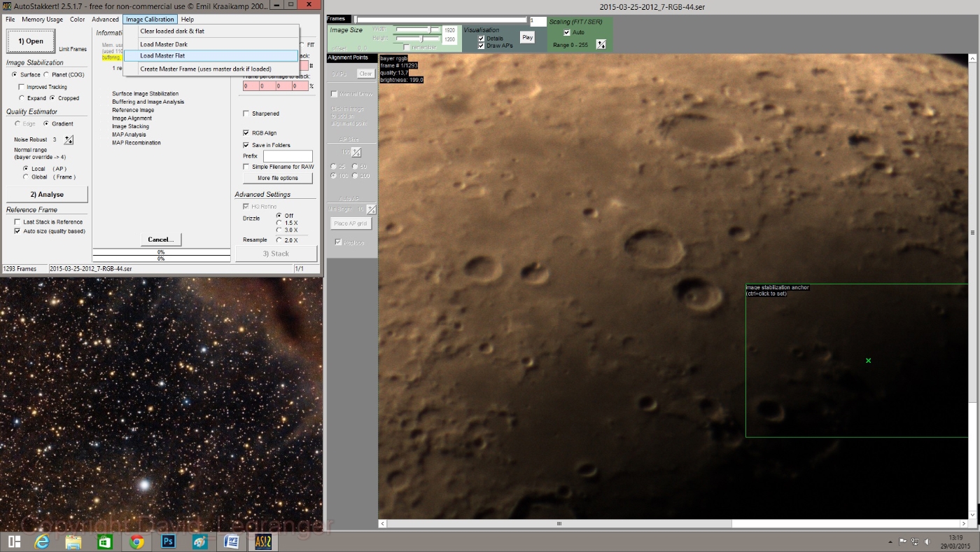
Task: Open the Memory Usage menu
Action: point(42,20)
